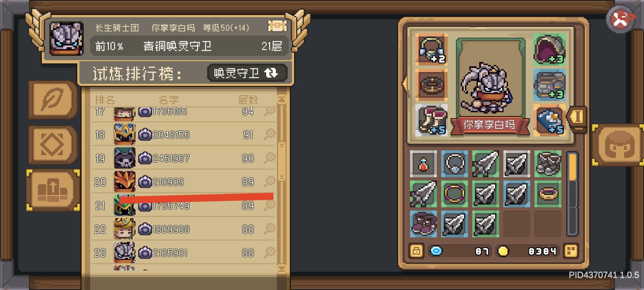Select the purple shoes in inventory
644x290 pixels.
tap(423, 224)
